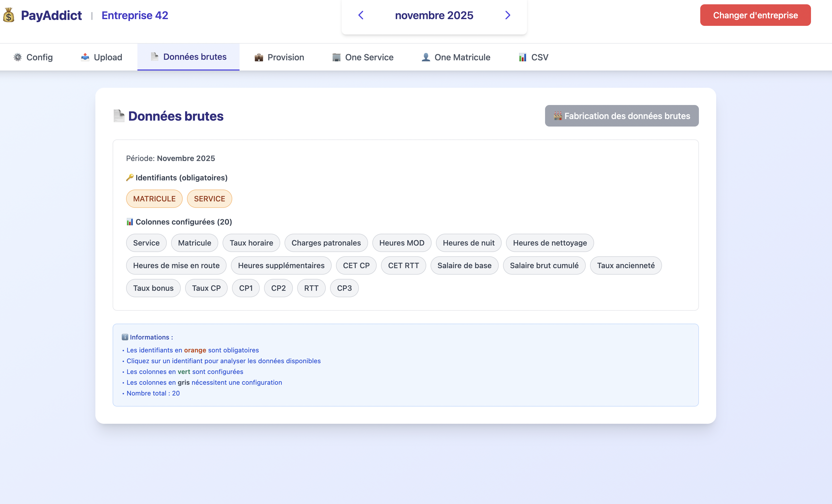
Task: Open the One Matricule tab
Action: coord(456,57)
